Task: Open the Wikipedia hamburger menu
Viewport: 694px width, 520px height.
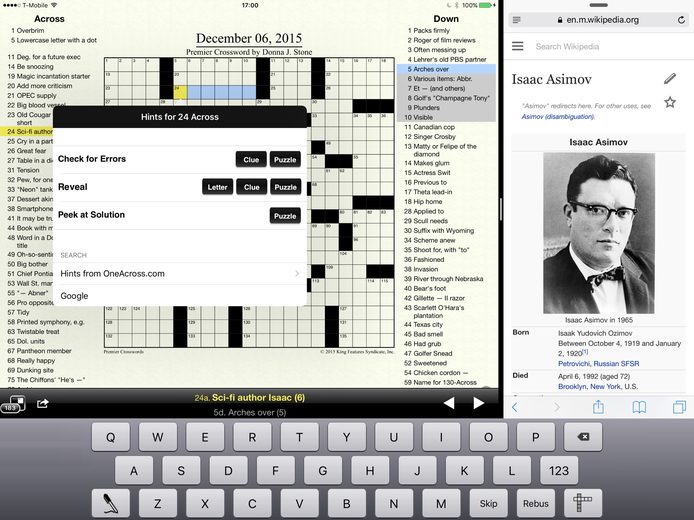Action: [517, 46]
